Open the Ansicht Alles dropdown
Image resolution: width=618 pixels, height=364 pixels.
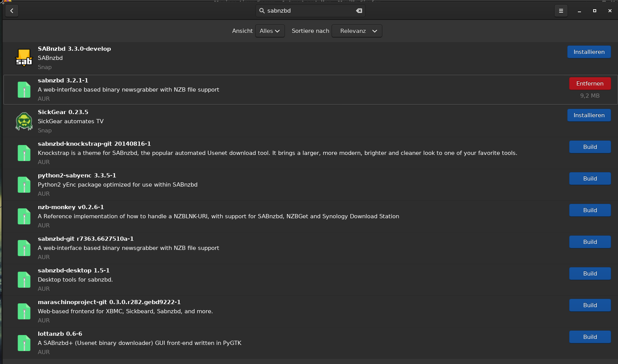(x=270, y=31)
